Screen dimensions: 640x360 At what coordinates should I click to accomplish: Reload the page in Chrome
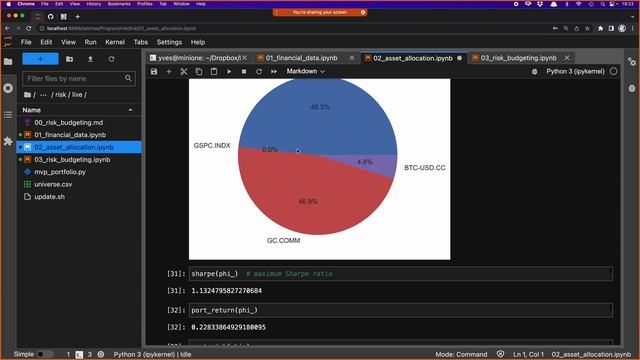[x=29, y=29]
